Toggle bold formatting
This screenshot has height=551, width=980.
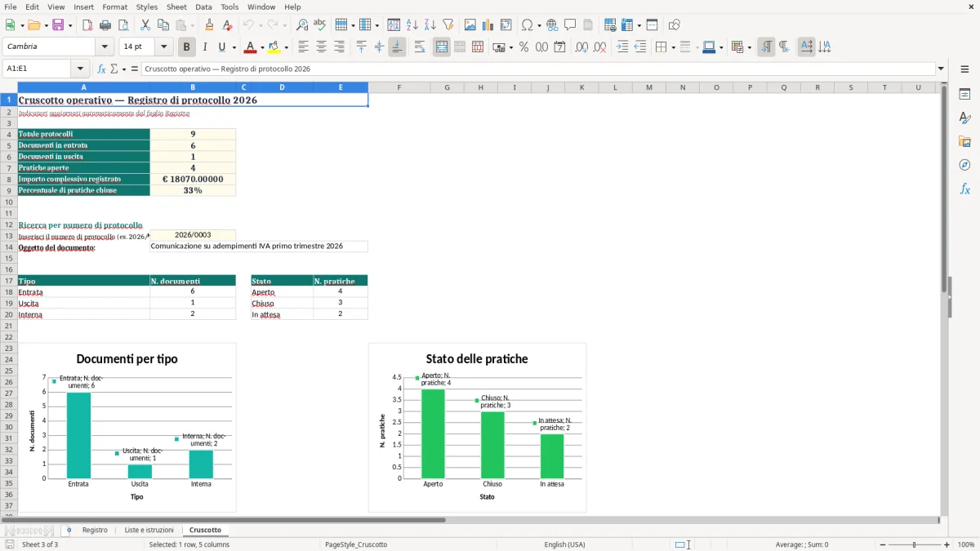[x=187, y=47]
